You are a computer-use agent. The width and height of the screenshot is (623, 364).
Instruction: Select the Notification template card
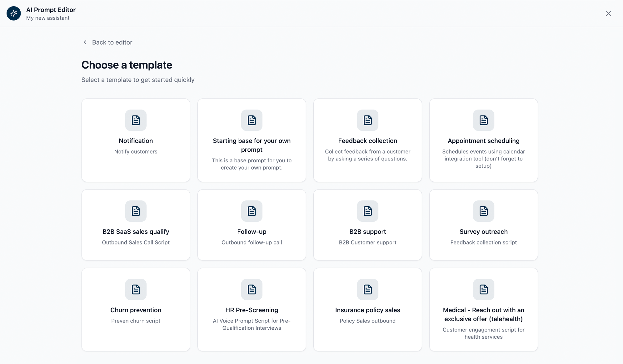pos(136,140)
